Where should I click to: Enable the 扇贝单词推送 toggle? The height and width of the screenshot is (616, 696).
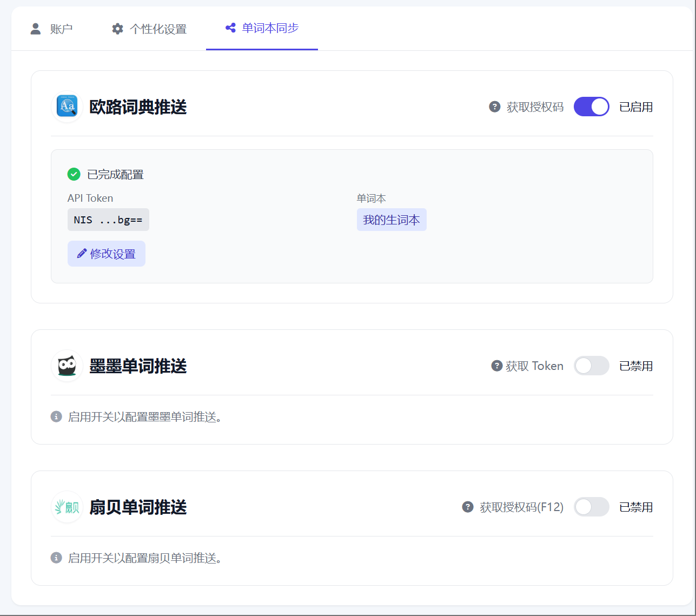(591, 507)
